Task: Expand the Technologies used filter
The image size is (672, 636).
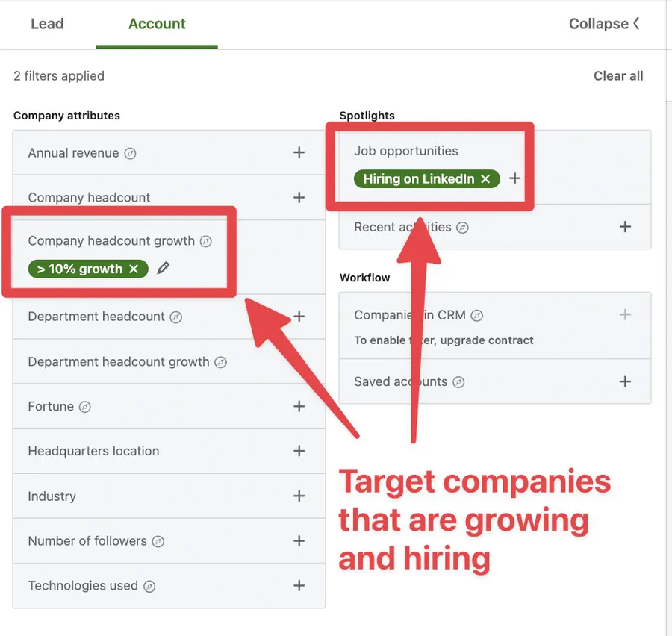Action: point(299,586)
